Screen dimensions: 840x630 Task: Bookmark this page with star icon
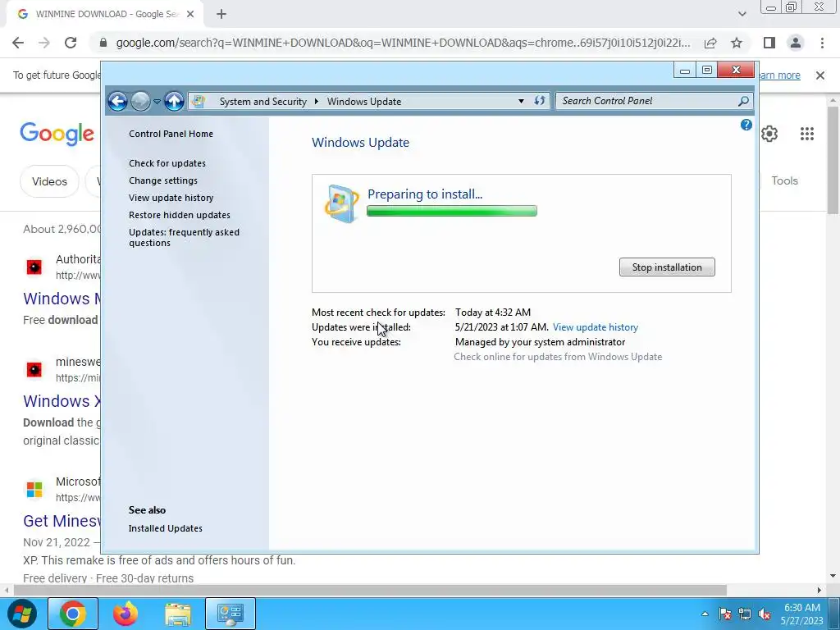pyautogui.click(x=737, y=43)
